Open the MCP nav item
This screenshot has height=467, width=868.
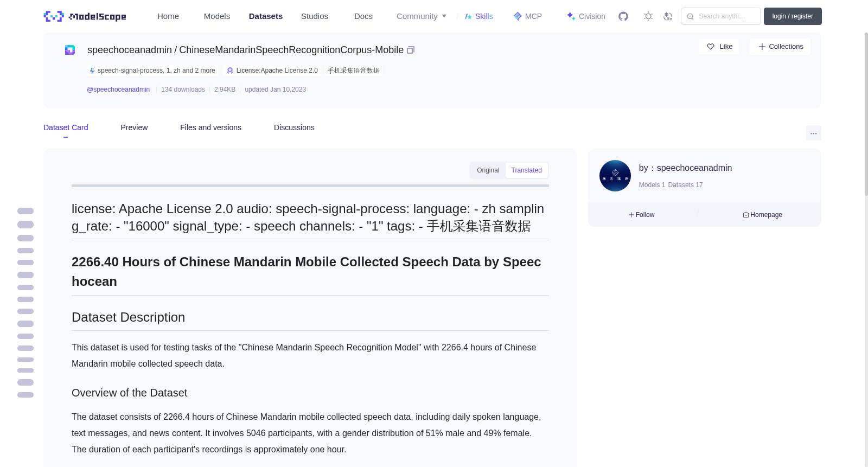click(x=527, y=16)
